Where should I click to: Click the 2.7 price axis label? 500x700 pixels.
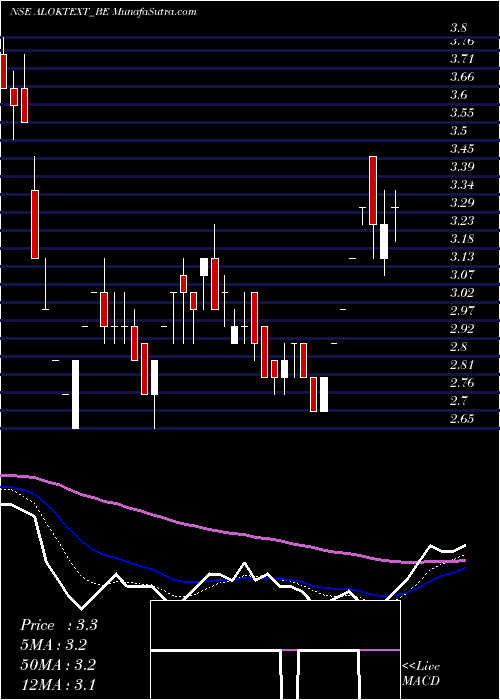[x=458, y=400]
